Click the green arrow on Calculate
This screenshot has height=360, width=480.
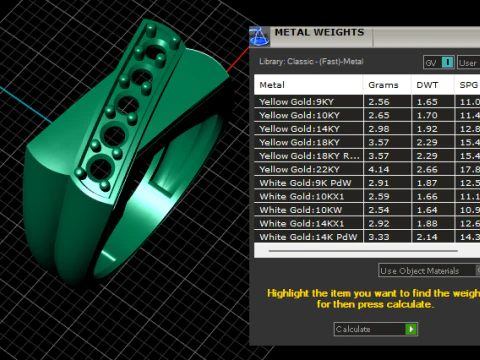click(x=411, y=329)
